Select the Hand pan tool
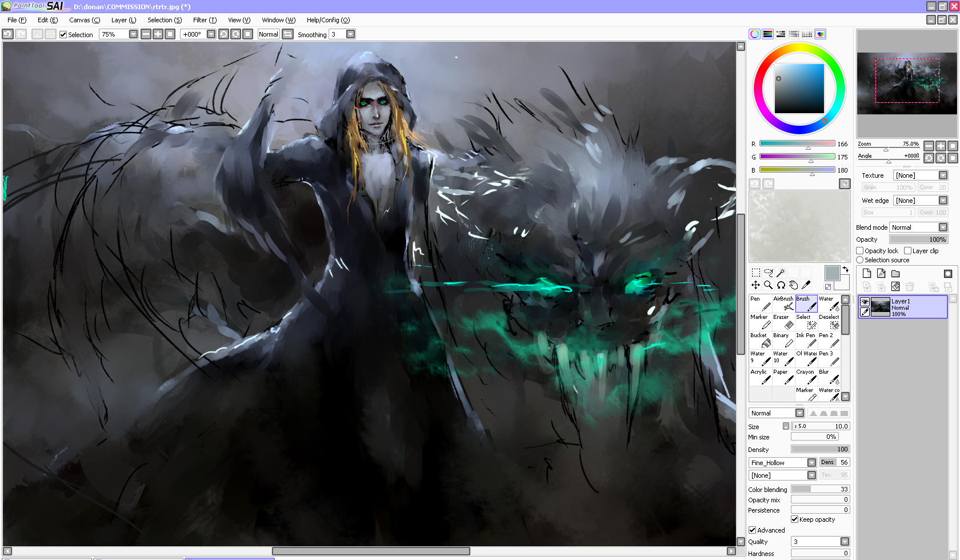This screenshot has height=560, width=960. [x=793, y=285]
